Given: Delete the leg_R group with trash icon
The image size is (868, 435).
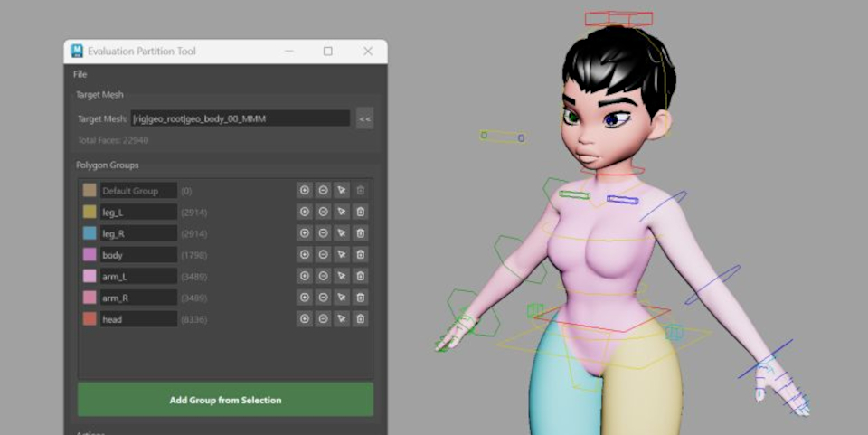Looking at the screenshot, I should click(360, 233).
